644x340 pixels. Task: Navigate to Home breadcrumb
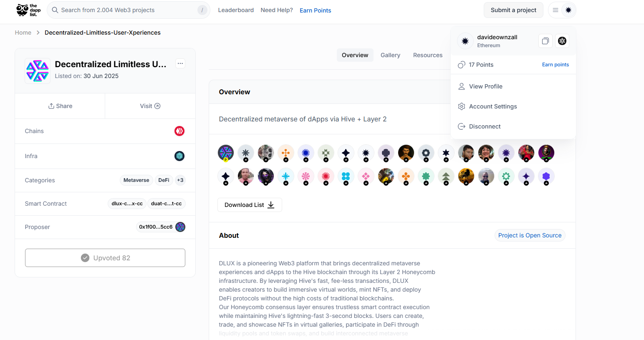23,33
